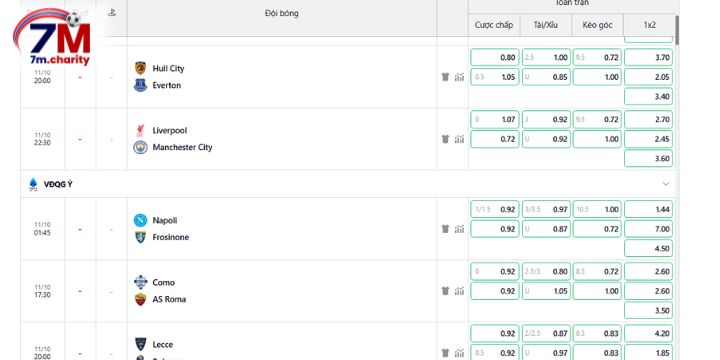Click the vertical scrollbar on the right

pyautogui.click(x=677, y=30)
